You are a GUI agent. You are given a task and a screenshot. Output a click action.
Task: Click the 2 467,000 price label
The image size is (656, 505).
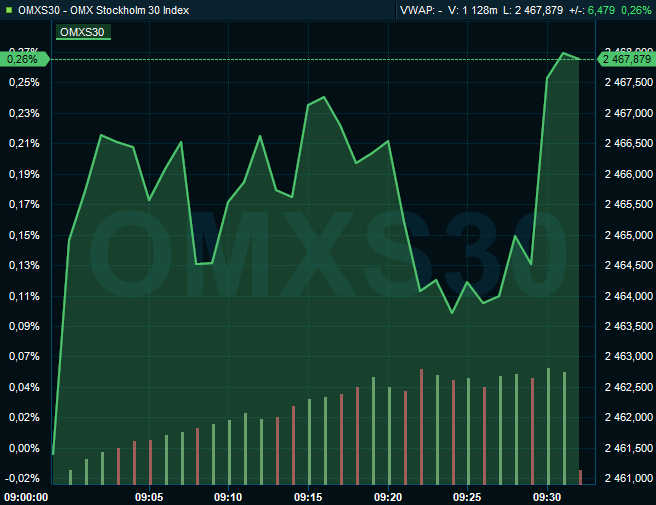pos(629,113)
